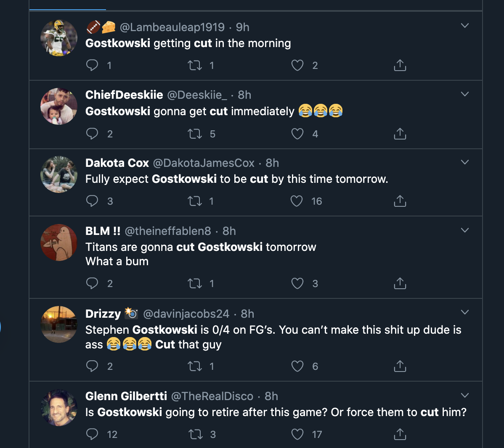Image resolution: width=504 pixels, height=448 pixels.
Task: Visit ChiefDeeskiie's profile name link
Action: point(124,95)
